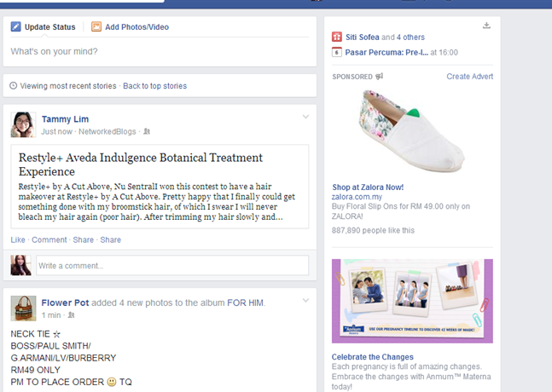Click Shop at Zalora Now! ad title
The width and height of the screenshot is (552, 392).
pyautogui.click(x=368, y=187)
